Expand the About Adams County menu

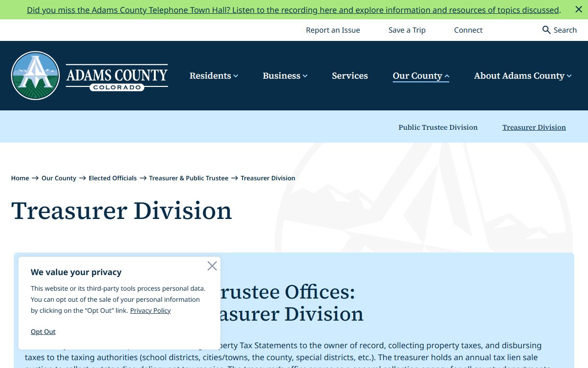click(x=523, y=75)
